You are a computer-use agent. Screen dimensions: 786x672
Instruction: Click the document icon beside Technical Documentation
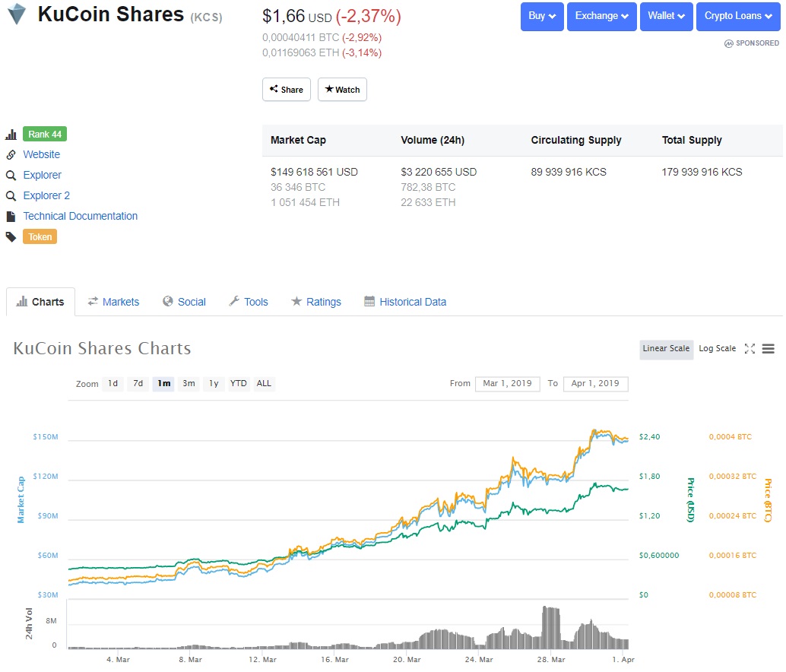pyautogui.click(x=11, y=217)
